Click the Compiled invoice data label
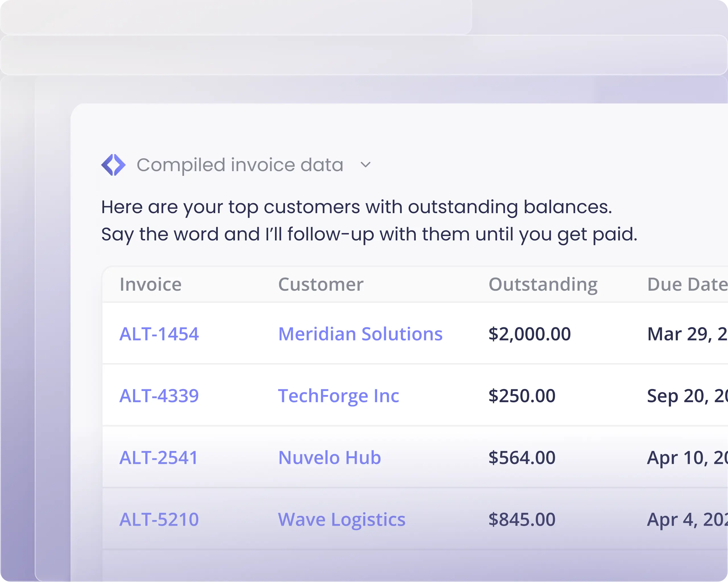 tap(240, 165)
